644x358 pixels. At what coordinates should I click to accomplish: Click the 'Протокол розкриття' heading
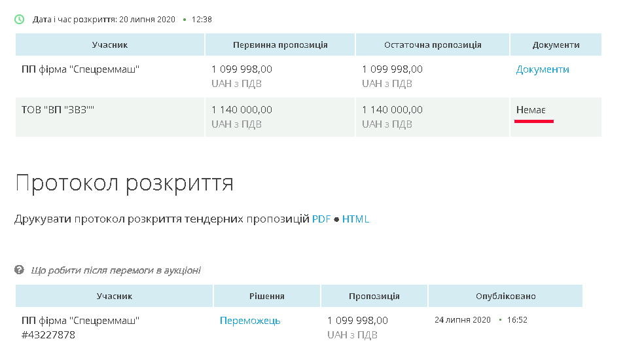click(124, 183)
